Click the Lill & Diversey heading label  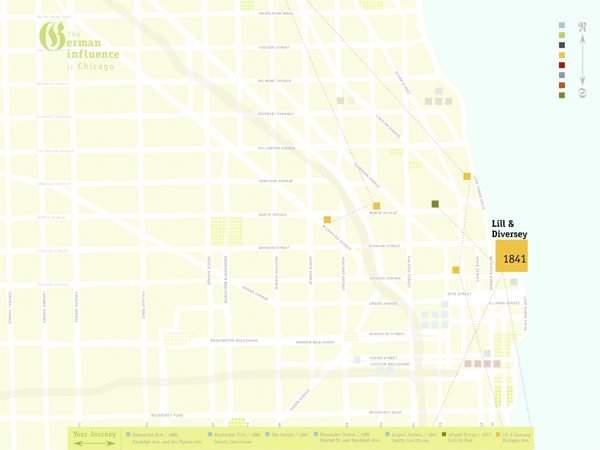point(509,229)
